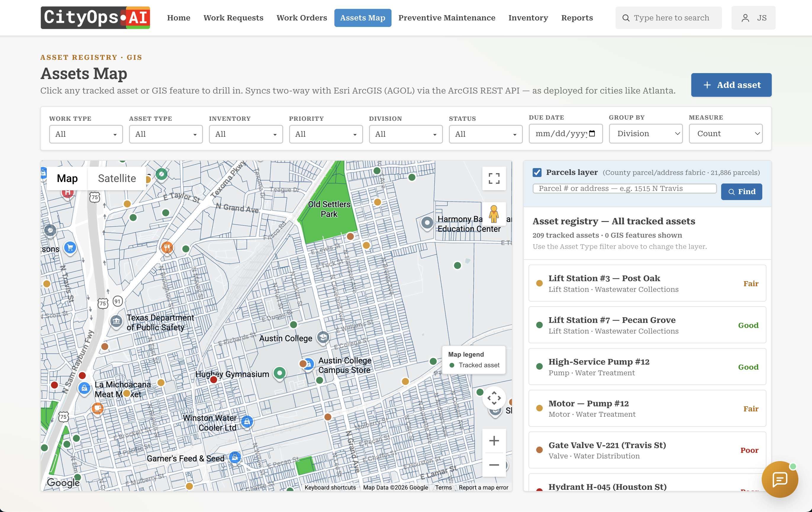This screenshot has width=812, height=512.
Task: Open the Asset Type dropdown
Action: point(166,134)
